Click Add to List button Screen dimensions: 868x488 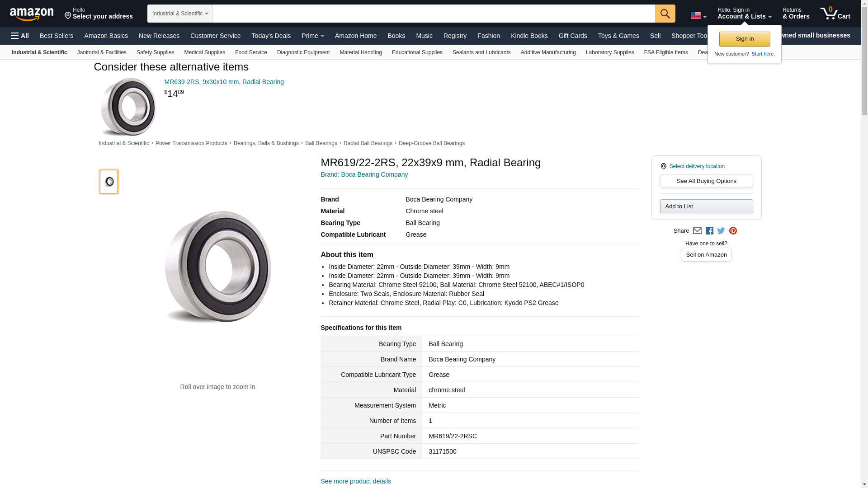706,206
